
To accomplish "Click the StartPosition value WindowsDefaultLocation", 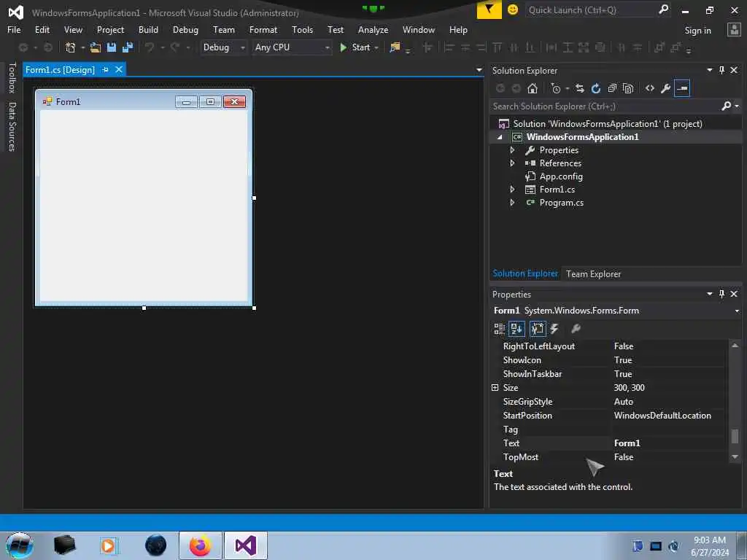I will point(662,415).
